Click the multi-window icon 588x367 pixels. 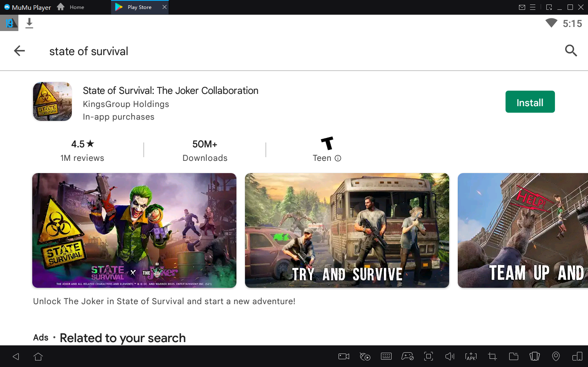click(577, 356)
